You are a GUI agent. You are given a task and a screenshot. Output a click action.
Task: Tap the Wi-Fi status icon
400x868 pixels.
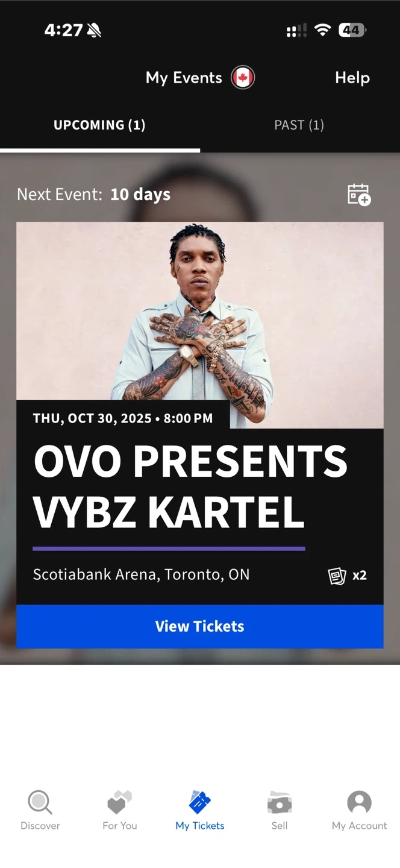tap(323, 30)
